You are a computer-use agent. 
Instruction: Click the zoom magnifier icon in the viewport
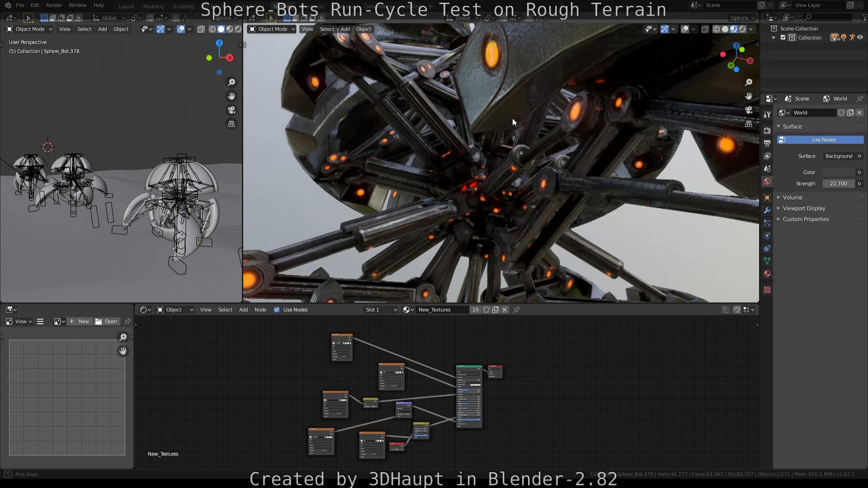pos(231,82)
